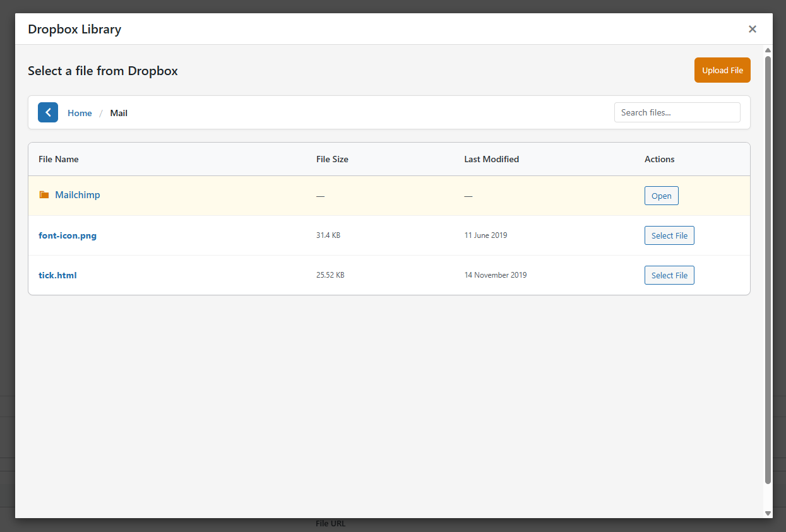The image size is (786, 532).
Task: Click the Mail breadcrumb label
Action: pos(119,113)
